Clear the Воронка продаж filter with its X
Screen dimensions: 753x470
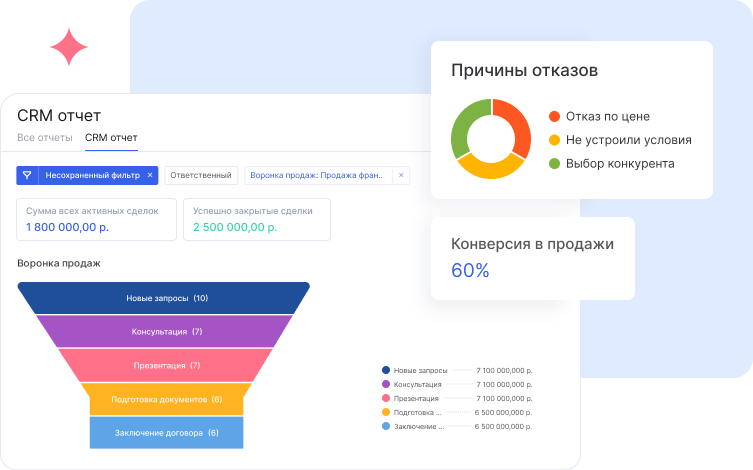coord(401,175)
